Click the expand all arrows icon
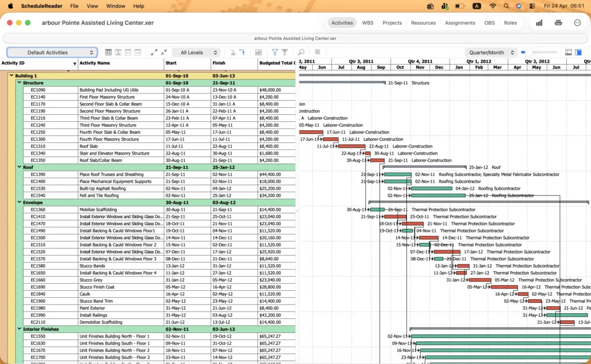This screenshot has width=591, height=364. (154, 52)
